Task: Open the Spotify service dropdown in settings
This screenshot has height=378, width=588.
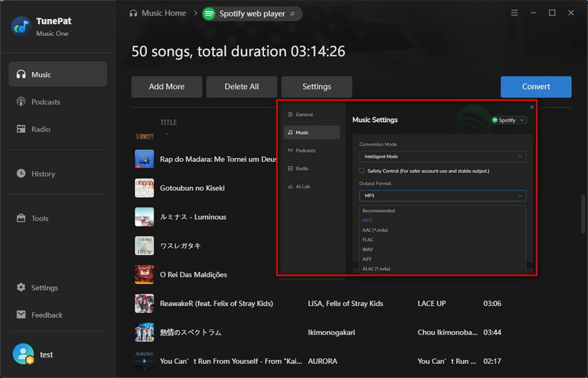Action: [x=509, y=120]
